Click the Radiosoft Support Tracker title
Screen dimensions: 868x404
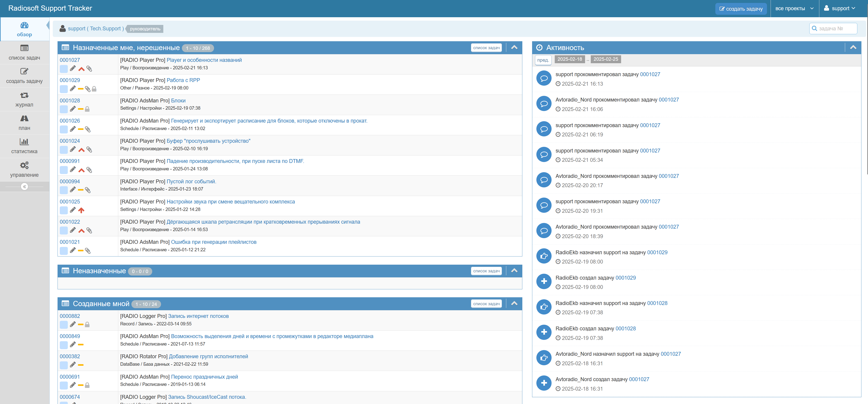coord(50,8)
